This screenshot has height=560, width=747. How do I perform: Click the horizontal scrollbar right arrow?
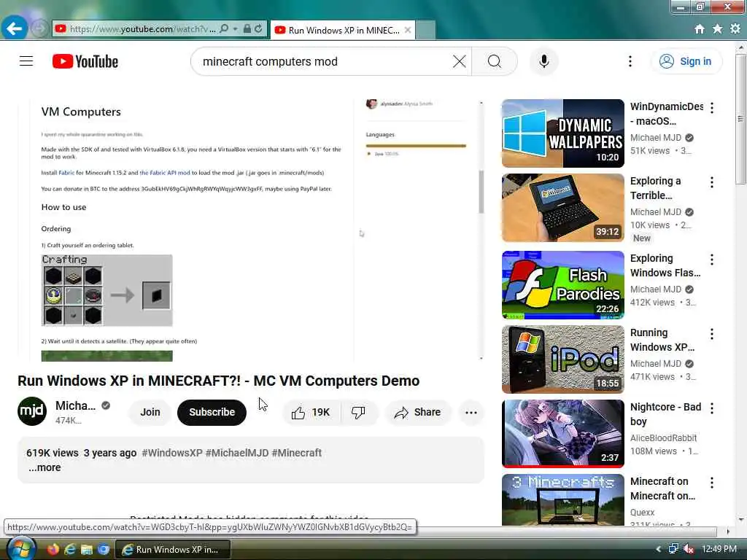pos(727,532)
